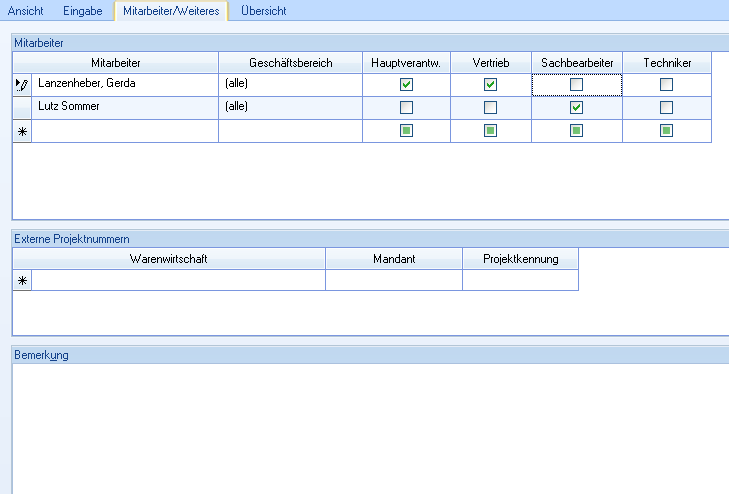Uncheck Hauptverantw. for Lanzenheber, Gerda
The image size is (729, 494).
click(x=406, y=85)
